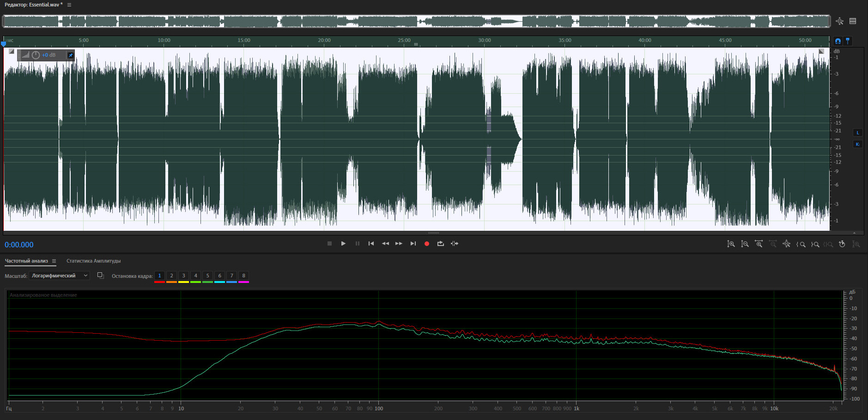Open the Частотный анализ panel menu

click(54, 261)
